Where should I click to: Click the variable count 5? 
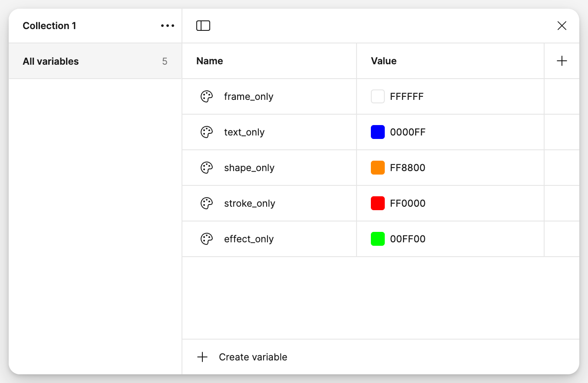coord(165,61)
